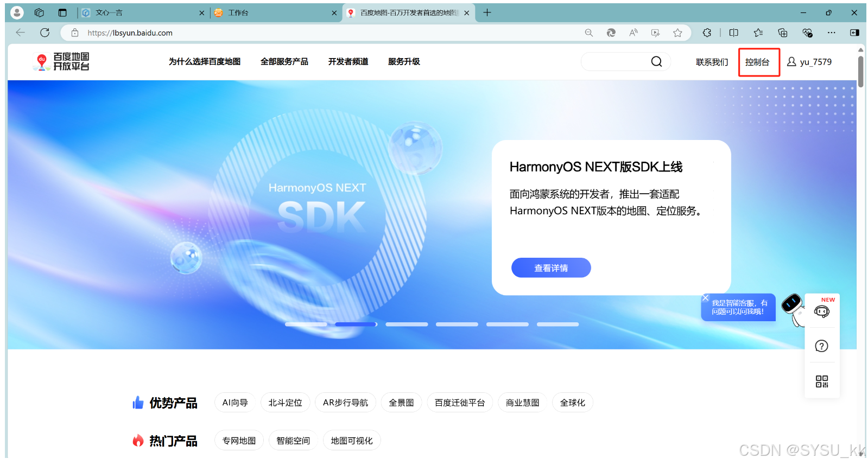868x465 pixels.
Task: Open 全部服务产品 menu
Action: click(x=284, y=62)
